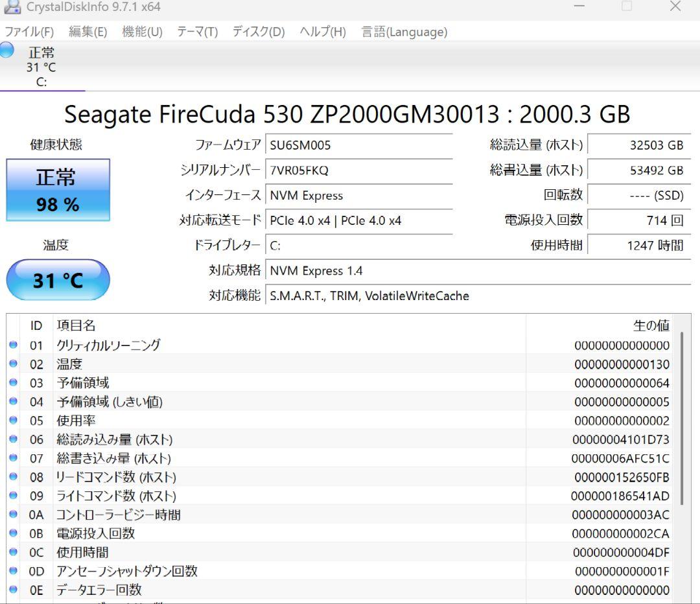Click the status dot for データエラー回数
Image resolution: width=700 pixels, height=604 pixels.
click(13, 590)
